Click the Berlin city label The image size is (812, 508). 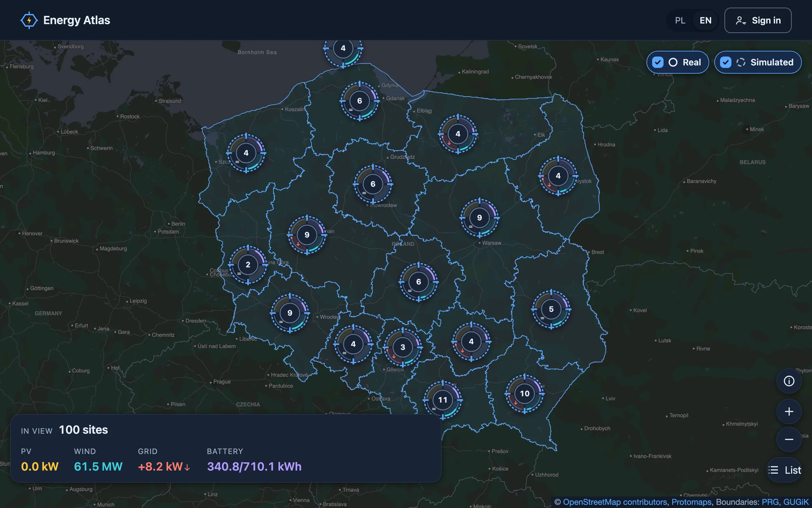click(x=178, y=224)
